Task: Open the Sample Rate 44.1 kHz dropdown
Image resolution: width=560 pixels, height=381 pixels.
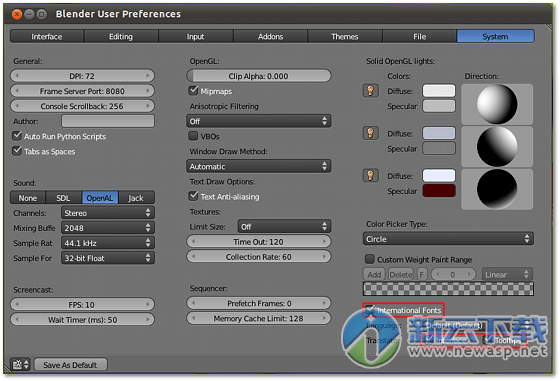Action: click(x=108, y=243)
